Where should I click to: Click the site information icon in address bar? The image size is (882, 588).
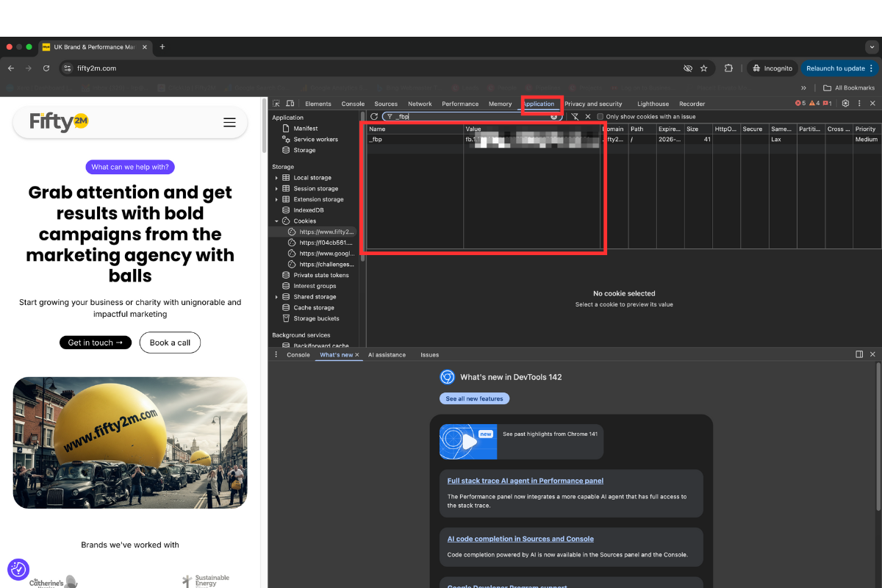[67, 68]
